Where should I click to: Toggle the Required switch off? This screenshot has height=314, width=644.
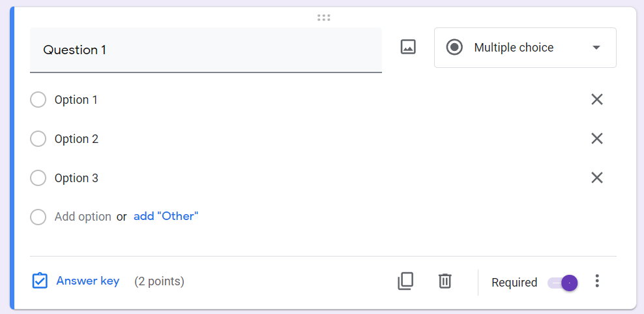pos(563,283)
